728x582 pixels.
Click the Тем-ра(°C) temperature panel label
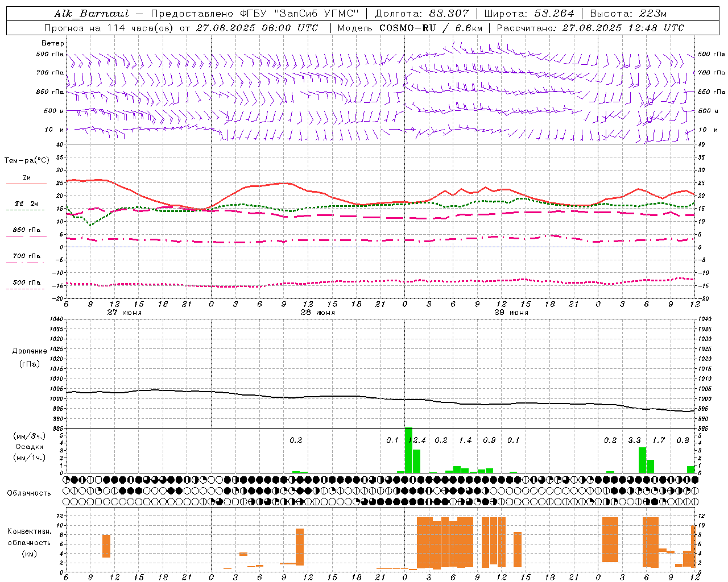point(27,161)
